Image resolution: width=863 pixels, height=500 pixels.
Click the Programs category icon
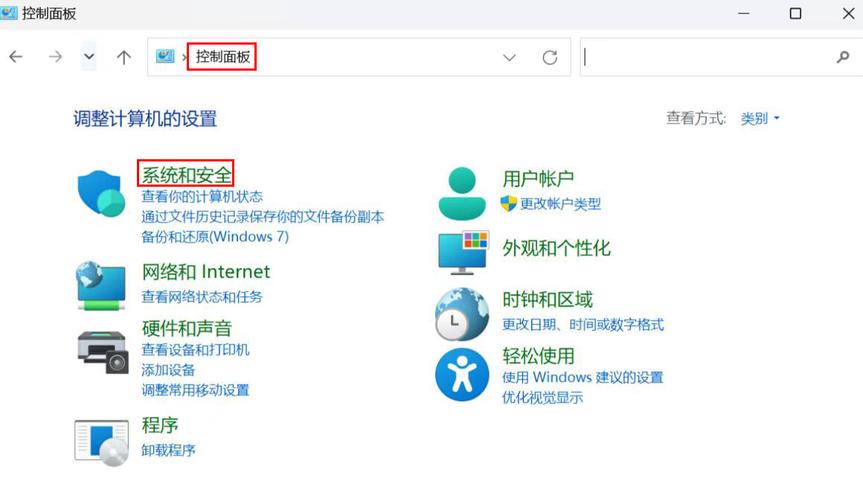101,442
